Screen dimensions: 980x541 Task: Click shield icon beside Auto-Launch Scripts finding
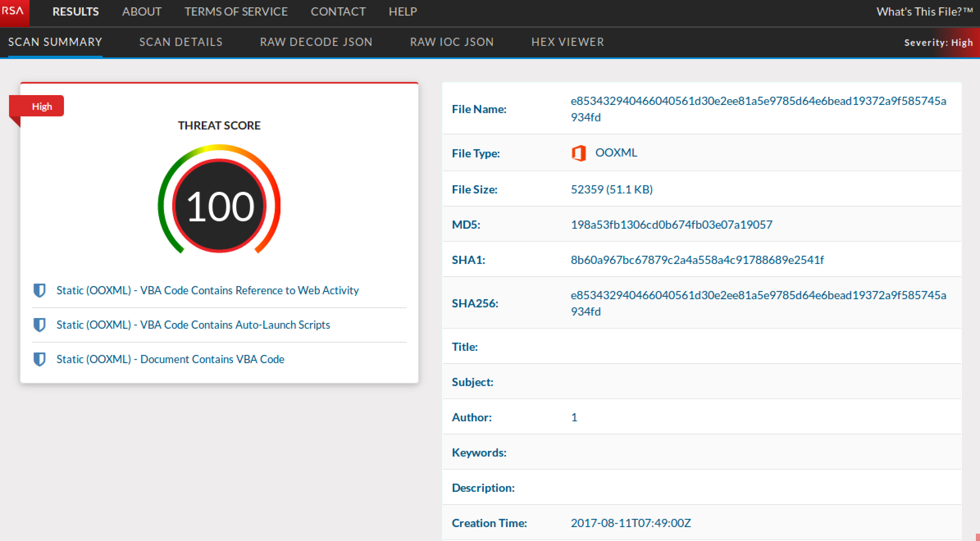click(39, 325)
